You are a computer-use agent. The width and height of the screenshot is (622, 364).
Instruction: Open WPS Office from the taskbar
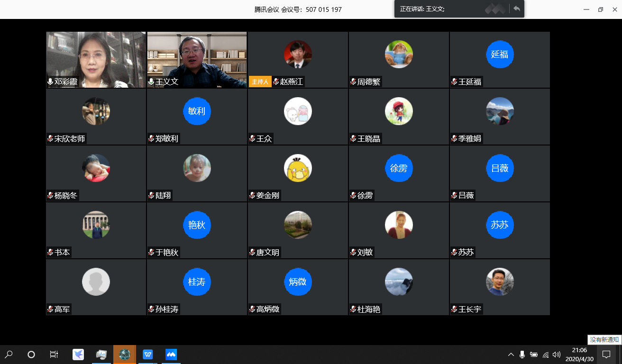[148, 354]
